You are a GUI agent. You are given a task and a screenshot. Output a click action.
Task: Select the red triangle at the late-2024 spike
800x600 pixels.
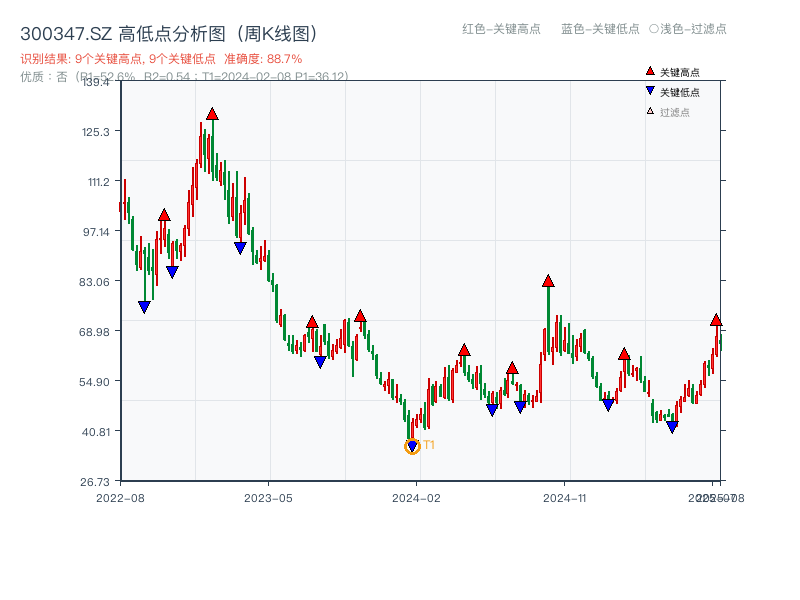[x=548, y=281]
